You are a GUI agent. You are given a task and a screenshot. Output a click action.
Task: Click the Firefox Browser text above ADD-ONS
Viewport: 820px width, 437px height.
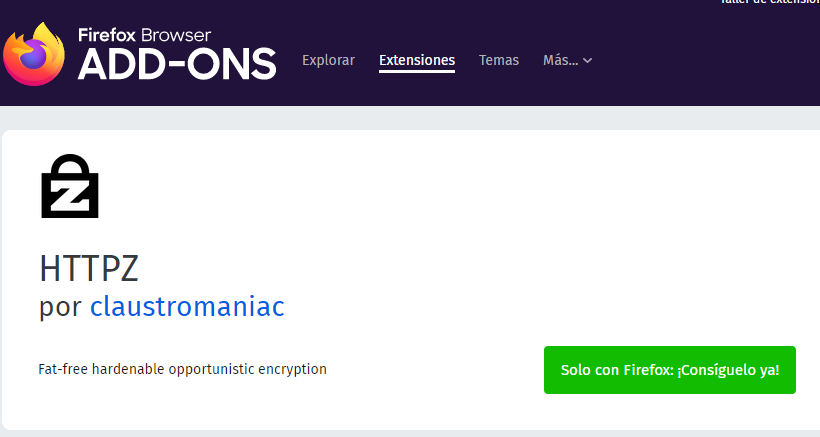(x=144, y=35)
